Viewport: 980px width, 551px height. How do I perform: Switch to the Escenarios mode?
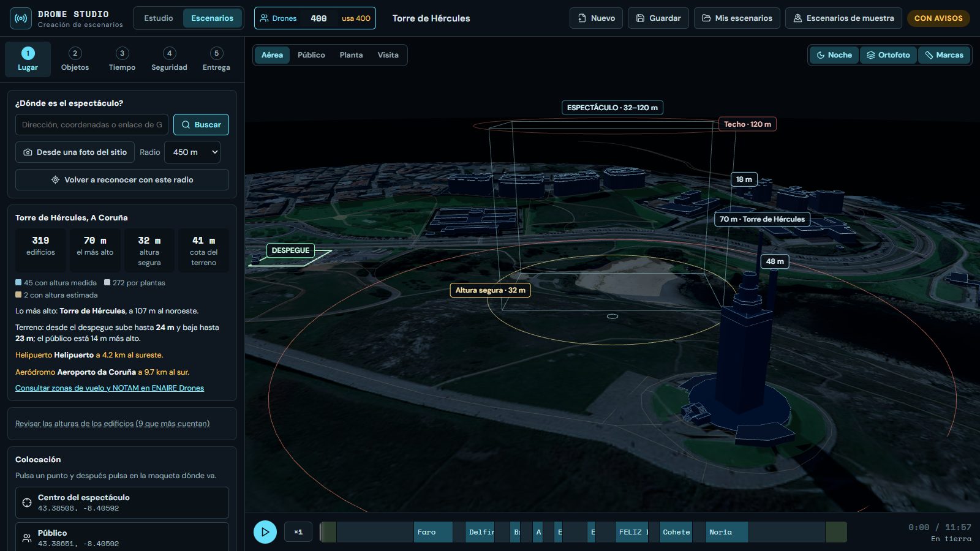(212, 18)
